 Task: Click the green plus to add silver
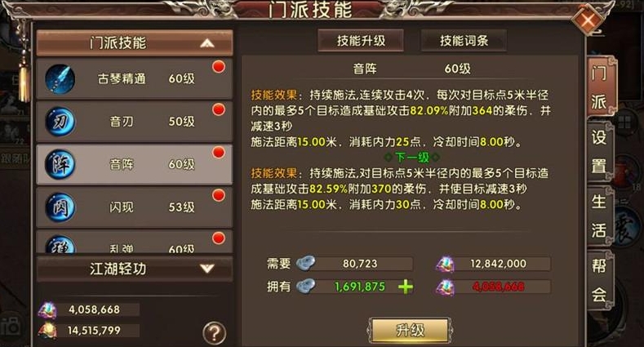tap(406, 287)
